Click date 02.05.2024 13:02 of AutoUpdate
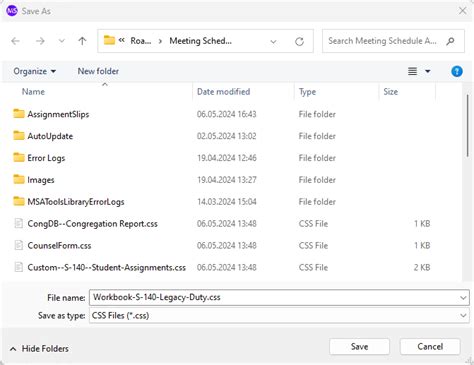 [x=227, y=136]
